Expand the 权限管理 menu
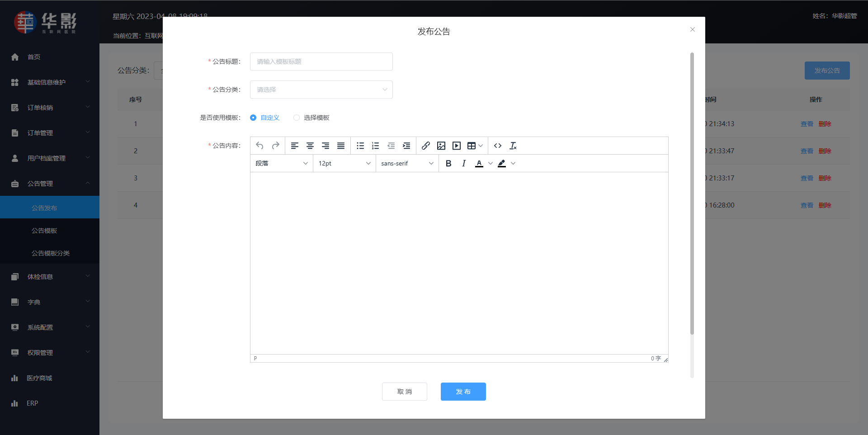This screenshot has height=435, width=868. point(50,353)
